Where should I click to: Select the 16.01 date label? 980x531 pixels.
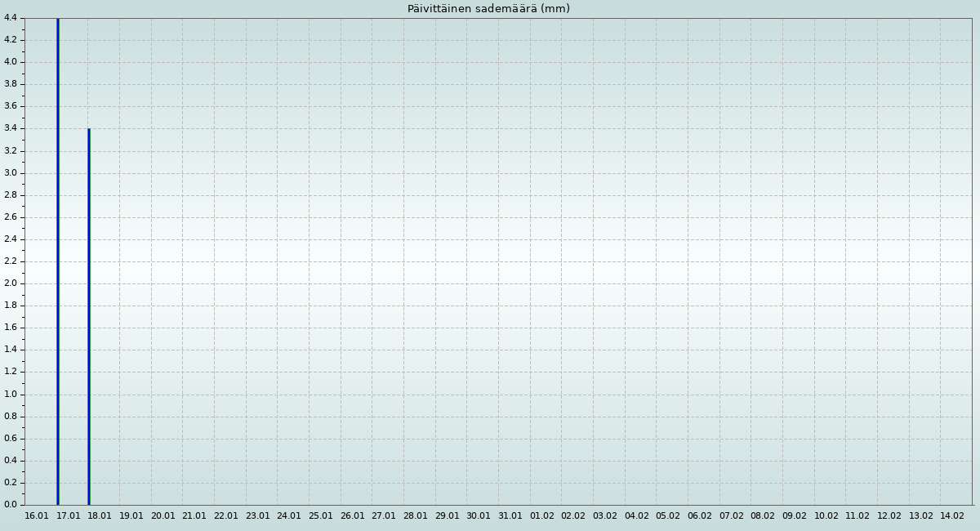(x=37, y=515)
